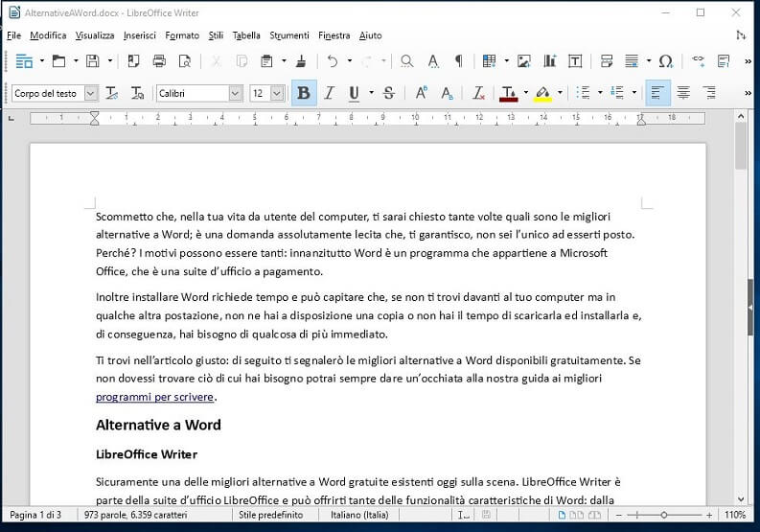Expand Undo history dropdown arrow

[350, 61]
